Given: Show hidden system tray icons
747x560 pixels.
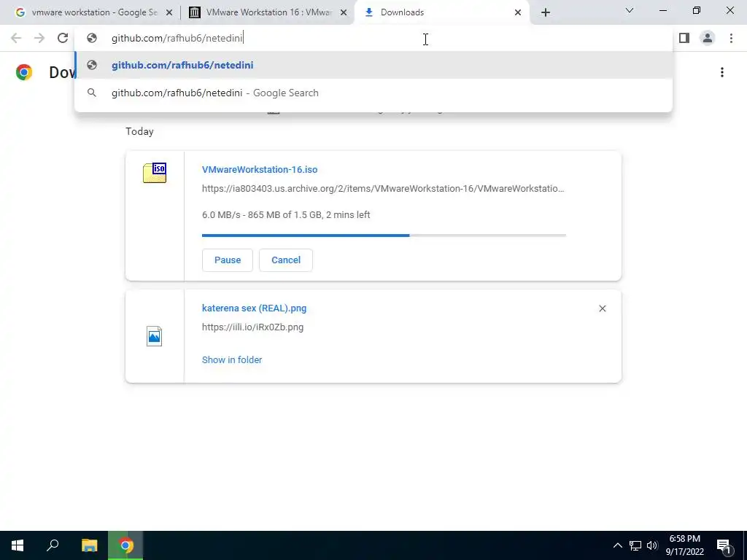Looking at the screenshot, I should (617, 545).
